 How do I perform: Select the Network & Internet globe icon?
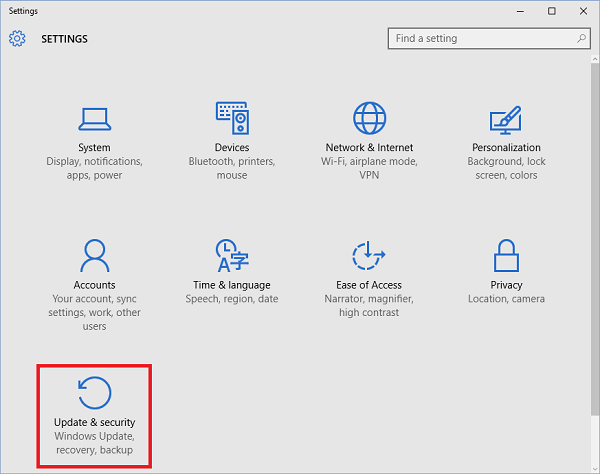tap(370, 119)
